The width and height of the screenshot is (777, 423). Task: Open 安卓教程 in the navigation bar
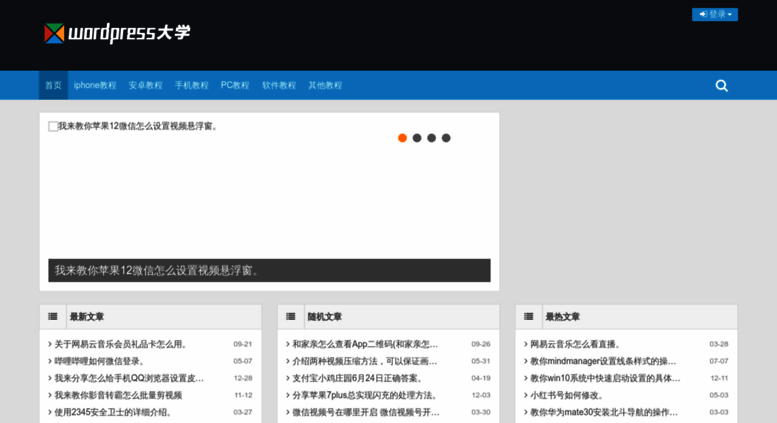coord(145,85)
